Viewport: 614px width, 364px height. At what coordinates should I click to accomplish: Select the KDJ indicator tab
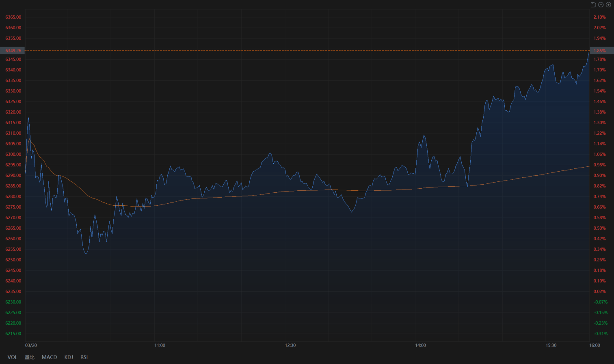pyautogui.click(x=69, y=357)
